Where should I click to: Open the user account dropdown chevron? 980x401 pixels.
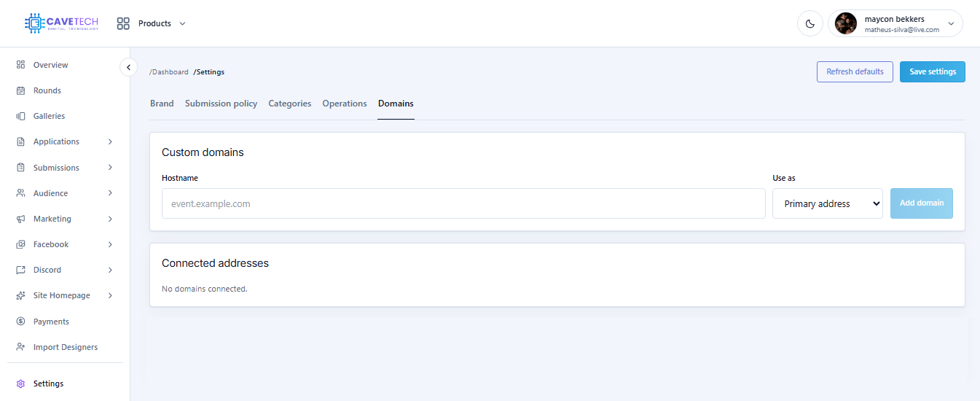click(x=950, y=23)
